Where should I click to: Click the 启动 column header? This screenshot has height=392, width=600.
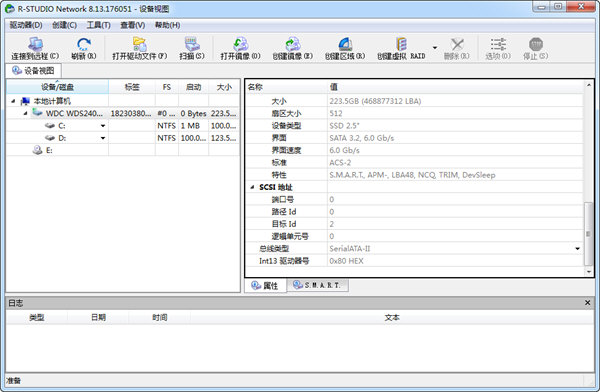(x=193, y=87)
